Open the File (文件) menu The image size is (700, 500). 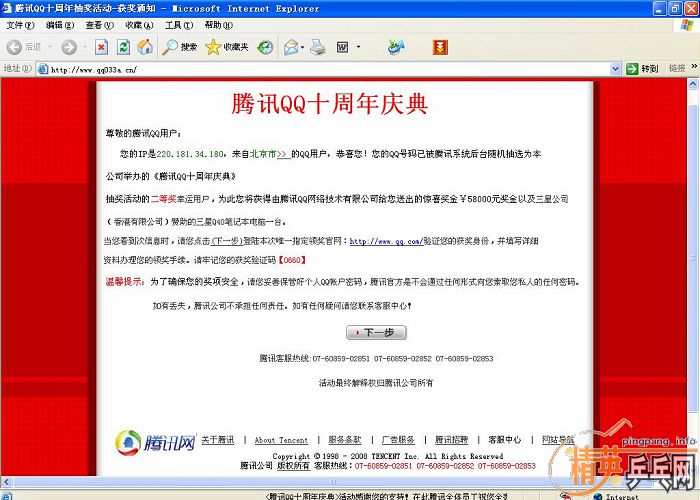(x=20, y=25)
